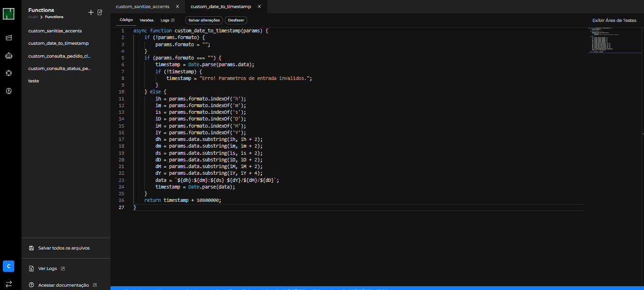Click the green workspace logo at top left
The width and height of the screenshot is (644, 290).
point(9,13)
